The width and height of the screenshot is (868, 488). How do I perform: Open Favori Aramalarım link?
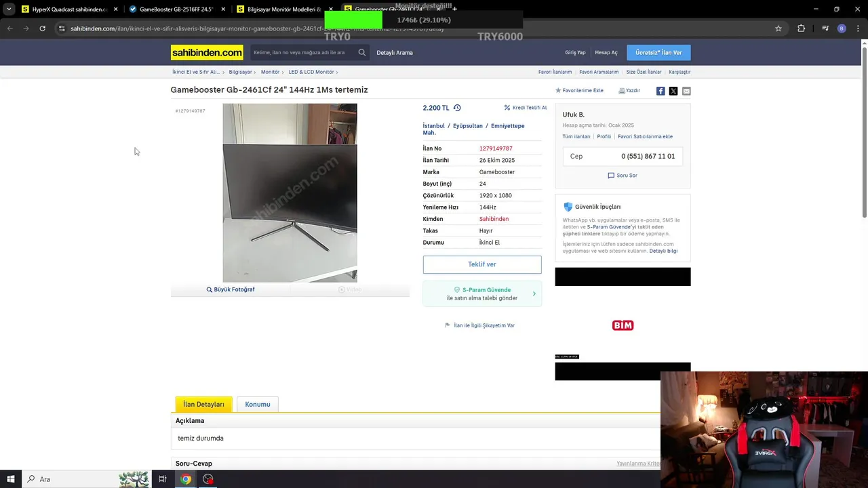(x=599, y=72)
